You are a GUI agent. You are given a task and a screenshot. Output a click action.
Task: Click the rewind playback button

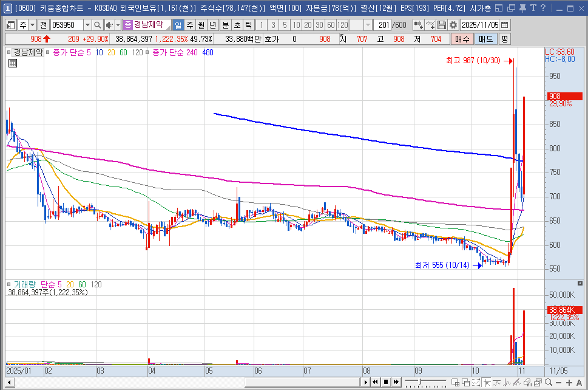click(375, 383)
